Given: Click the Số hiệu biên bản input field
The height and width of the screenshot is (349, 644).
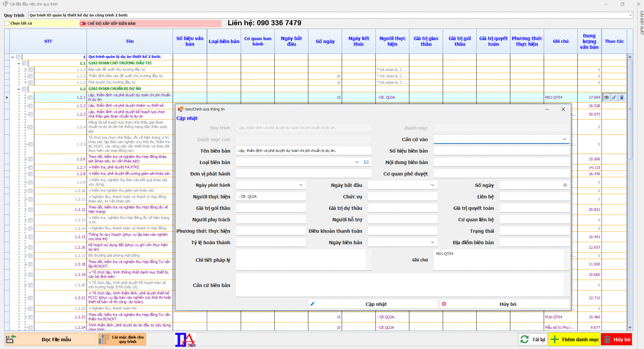Looking at the screenshot, I should (x=502, y=151).
